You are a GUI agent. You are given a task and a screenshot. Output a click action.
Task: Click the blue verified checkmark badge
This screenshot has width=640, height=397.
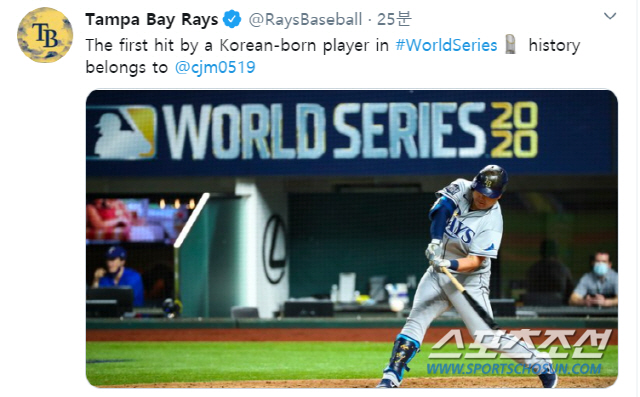point(232,19)
